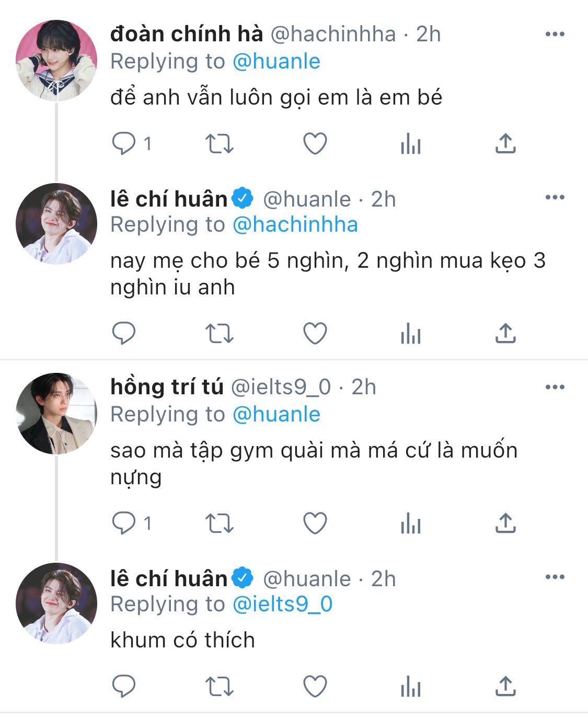
Task: Share the 'nay mẹ cho bé 5 nghìn' tweet
Action: tap(505, 333)
